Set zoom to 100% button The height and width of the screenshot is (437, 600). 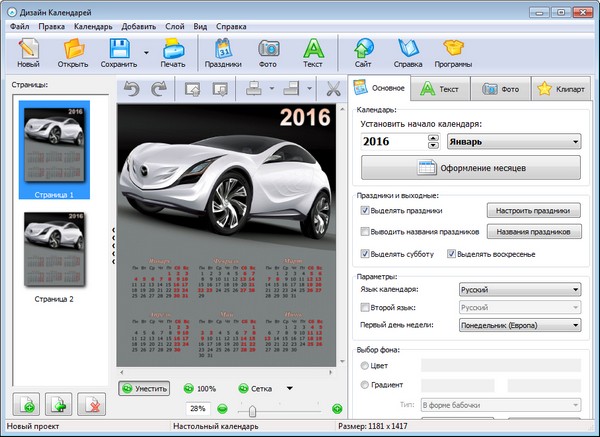pos(200,389)
